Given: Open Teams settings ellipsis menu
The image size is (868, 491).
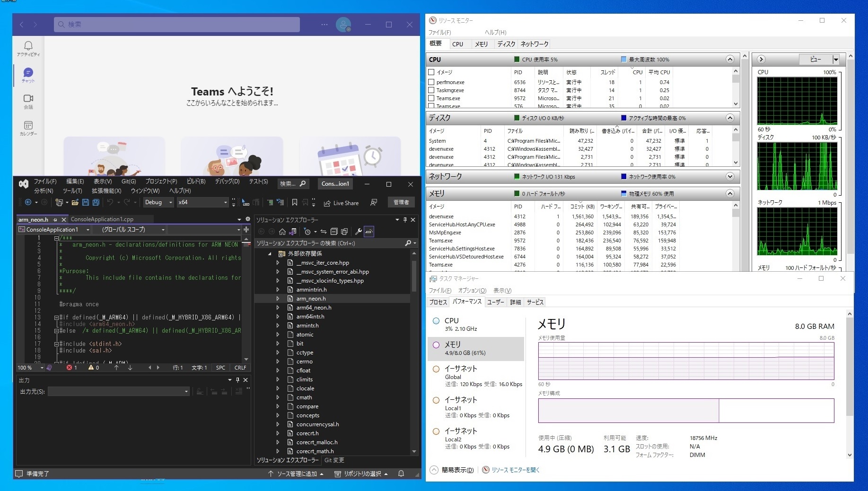Looking at the screenshot, I should [324, 25].
